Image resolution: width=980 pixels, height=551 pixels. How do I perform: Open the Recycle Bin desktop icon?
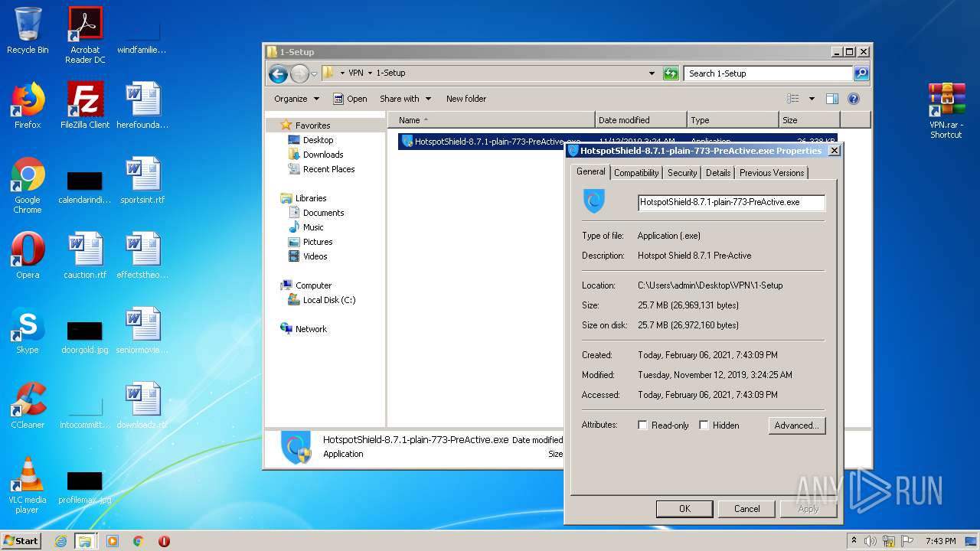(x=28, y=31)
